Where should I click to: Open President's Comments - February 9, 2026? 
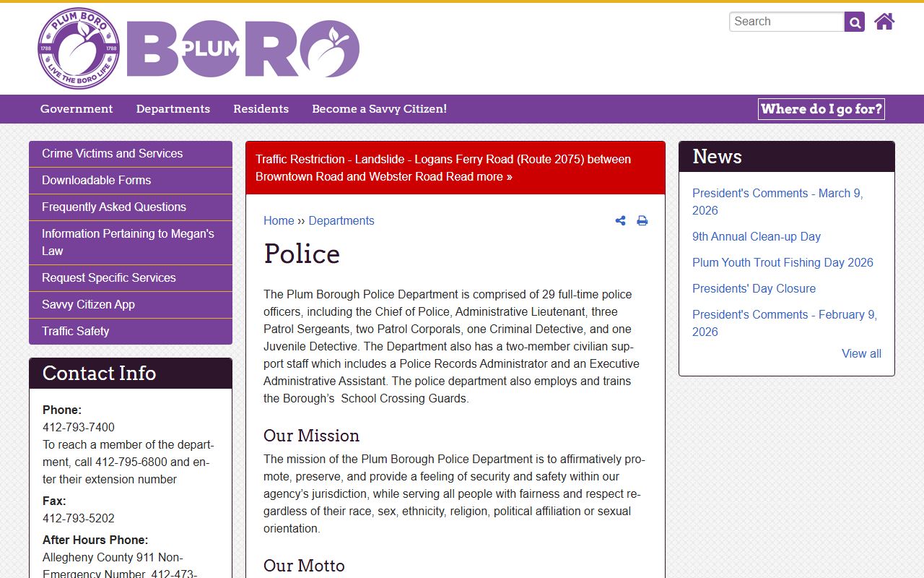point(785,323)
